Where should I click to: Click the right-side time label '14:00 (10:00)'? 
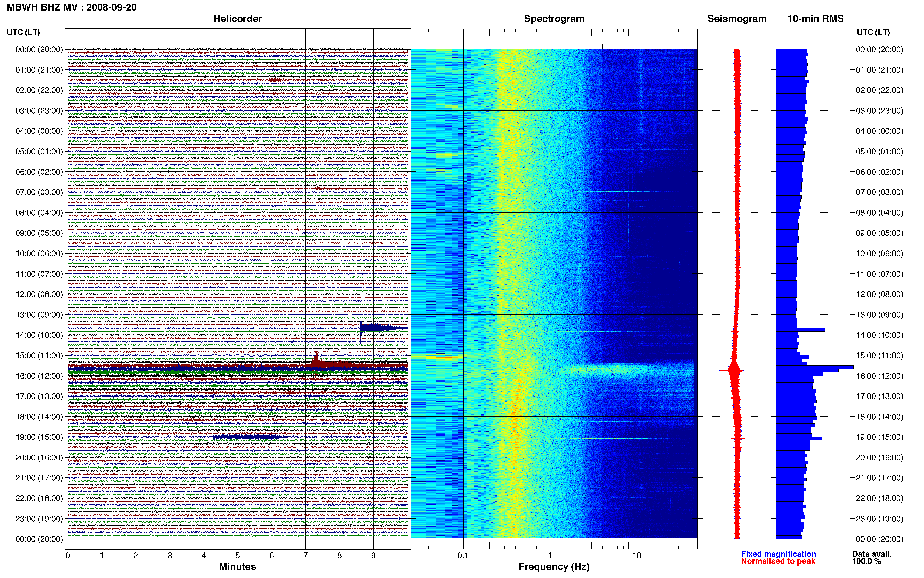[879, 335]
